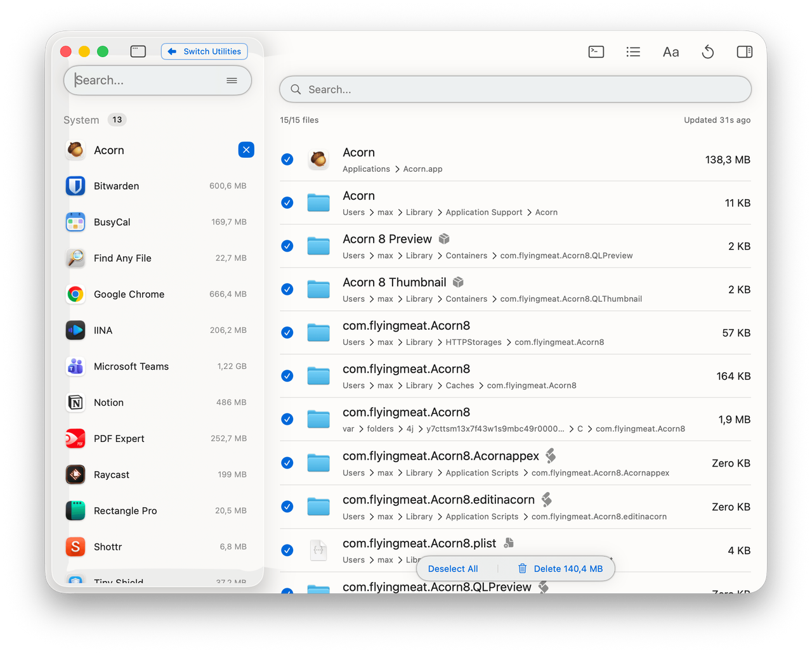812x653 pixels.
Task: Uncheck the com.flyingmeat.Acorn8.plist row
Action: tap(287, 550)
